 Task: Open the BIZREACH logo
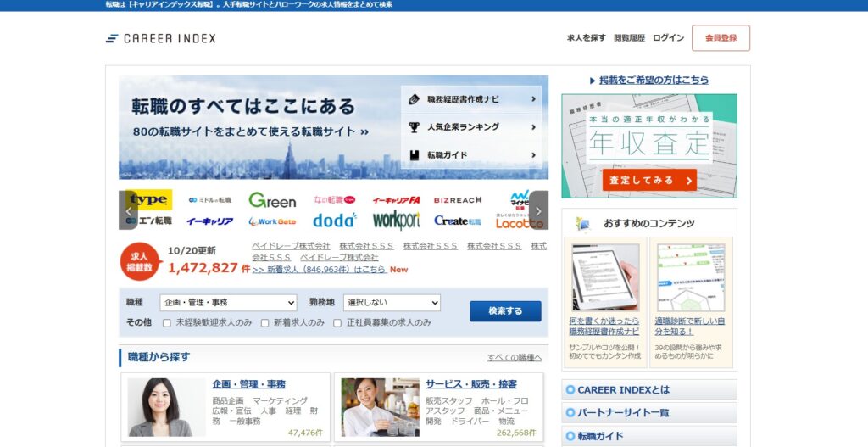[458, 200]
